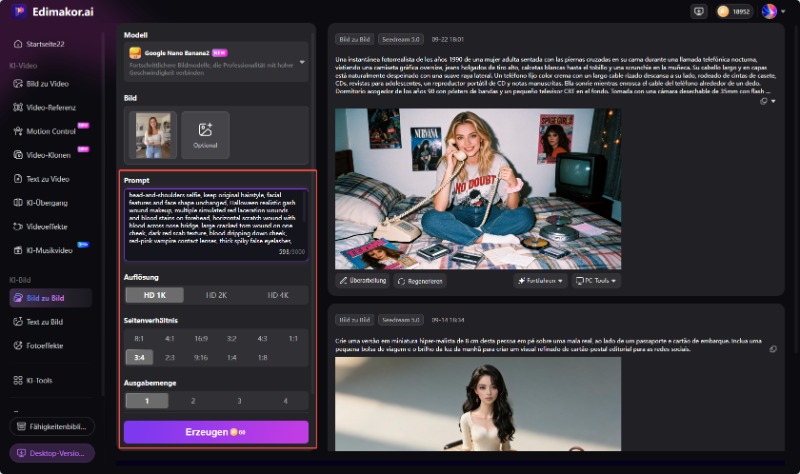The width and height of the screenshot is (800, 474).
Task: Open Startseite22 in the sidebar
Action: (40, 44)
